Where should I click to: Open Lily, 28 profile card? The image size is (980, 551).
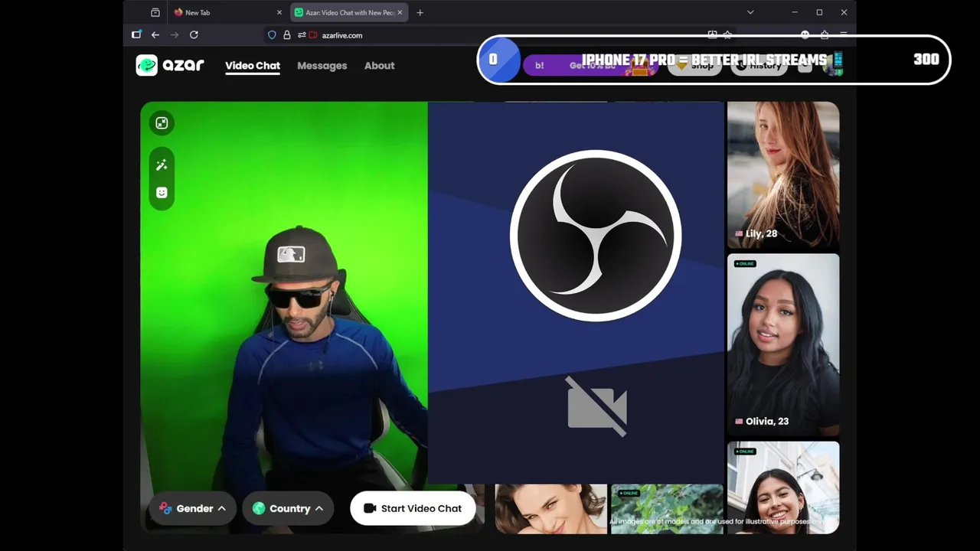[x=782, y=174]
